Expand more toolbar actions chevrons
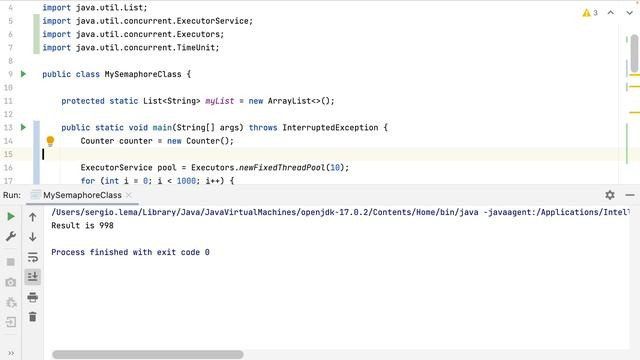This screenshot has height=360, width=640. coord(11,353)
